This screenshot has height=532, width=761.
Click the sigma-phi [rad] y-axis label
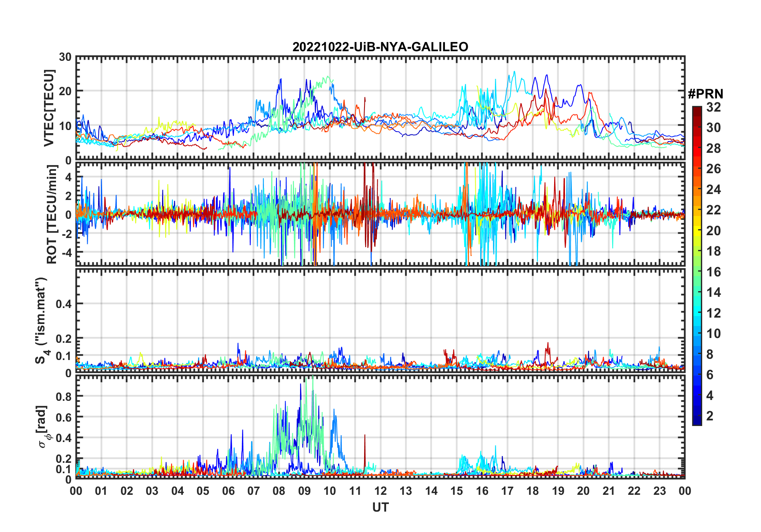point(43,426)
